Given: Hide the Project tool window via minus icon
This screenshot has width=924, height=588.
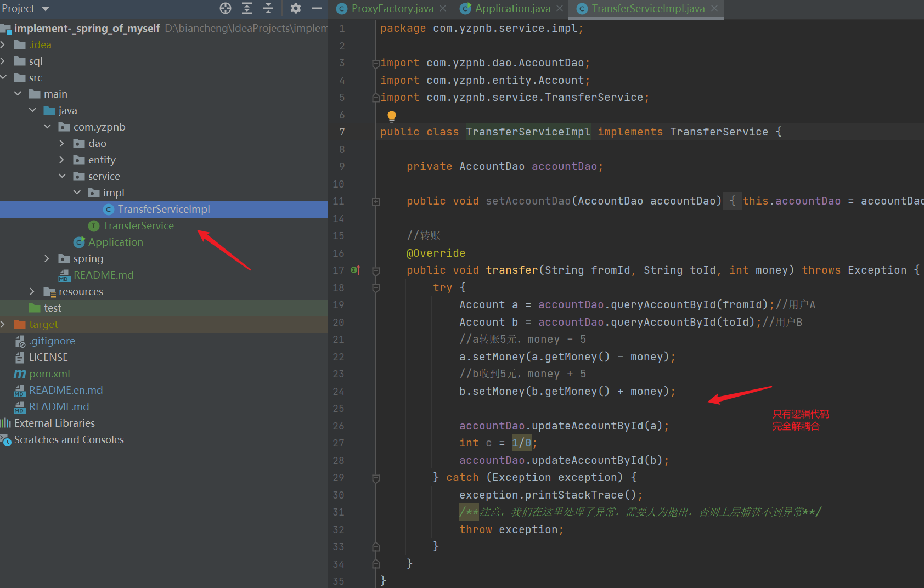Looking at the screenshot, I should point(317,8).
